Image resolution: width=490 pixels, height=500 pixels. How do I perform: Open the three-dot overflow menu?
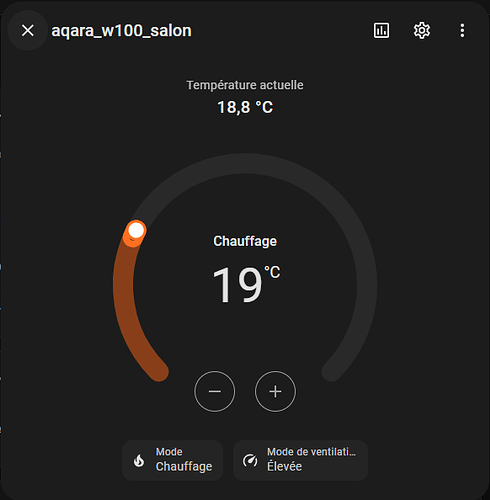point(462,31)
